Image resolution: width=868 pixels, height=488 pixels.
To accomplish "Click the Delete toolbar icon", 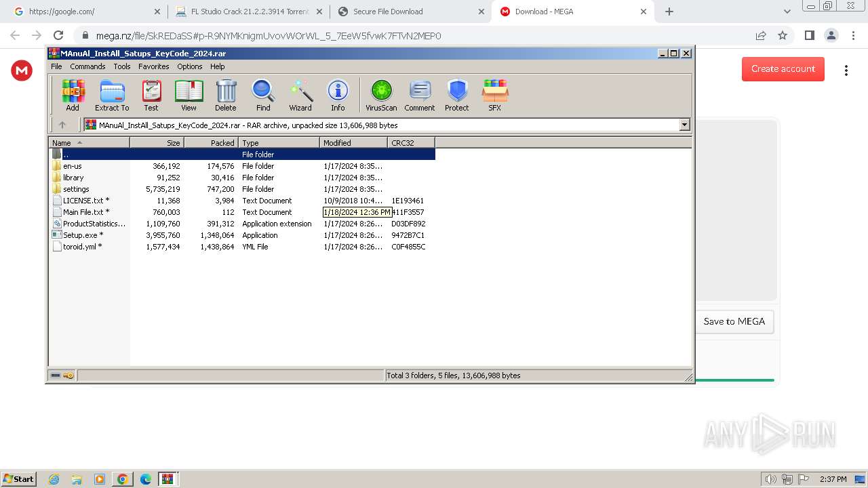I will pos(226,95).
